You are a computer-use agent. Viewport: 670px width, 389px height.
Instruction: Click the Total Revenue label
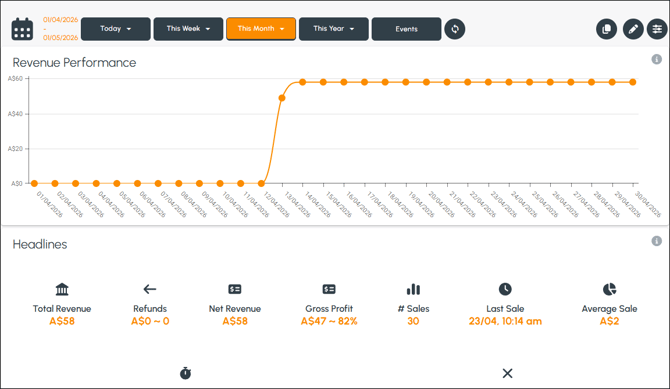click(62, 309)
